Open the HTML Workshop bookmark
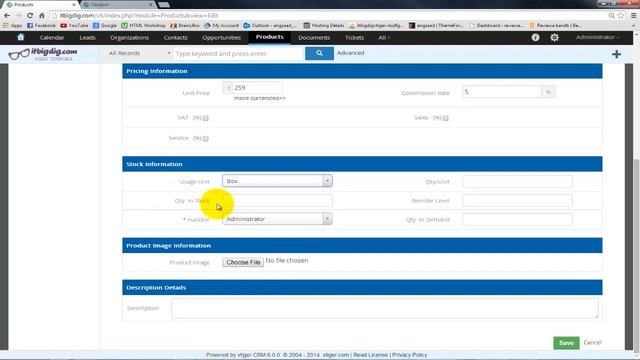The width and height of the screenshot is (640, 360). pyautogui.click(x=143, y=25)
